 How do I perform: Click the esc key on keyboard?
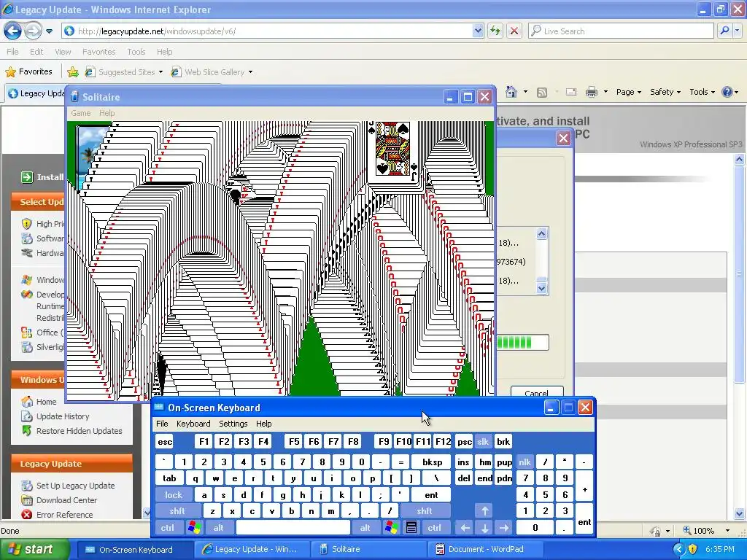click(165, 442)
